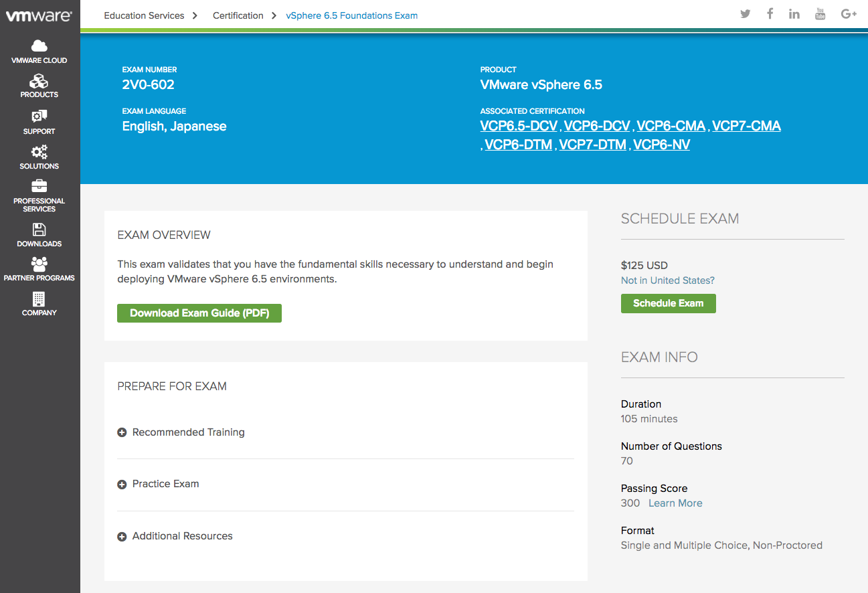Click the SCHEDULE EXAM heading
Screen dimensions: 868x593
point(680,219)
